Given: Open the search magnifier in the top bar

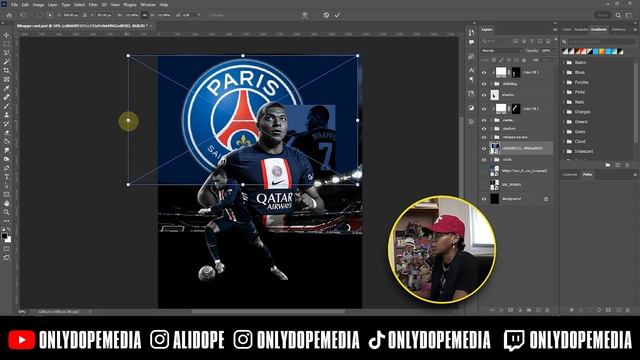Looking at the screenshot, I should click(618, 15).
